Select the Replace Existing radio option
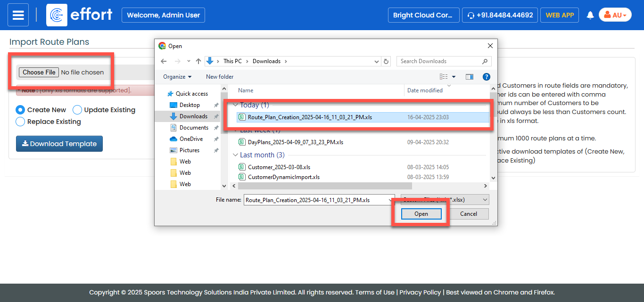The image size is (644, 302). pyautogui.click(x=20, y=122)
